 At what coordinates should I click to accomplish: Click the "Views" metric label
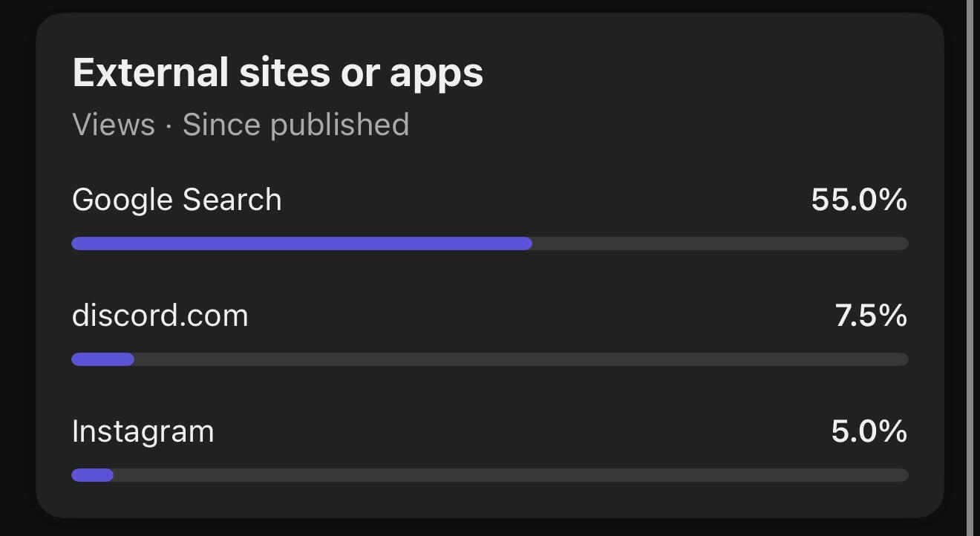pyautogui.click(x=114, y=125)
